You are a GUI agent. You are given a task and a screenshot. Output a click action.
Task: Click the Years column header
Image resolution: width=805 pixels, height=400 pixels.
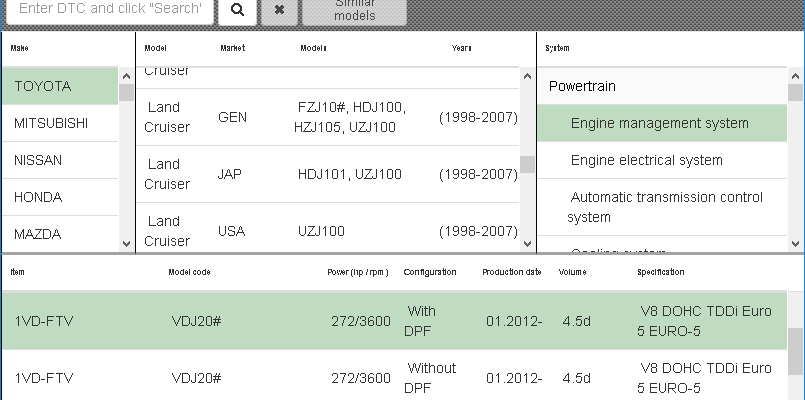pos(462,48)
